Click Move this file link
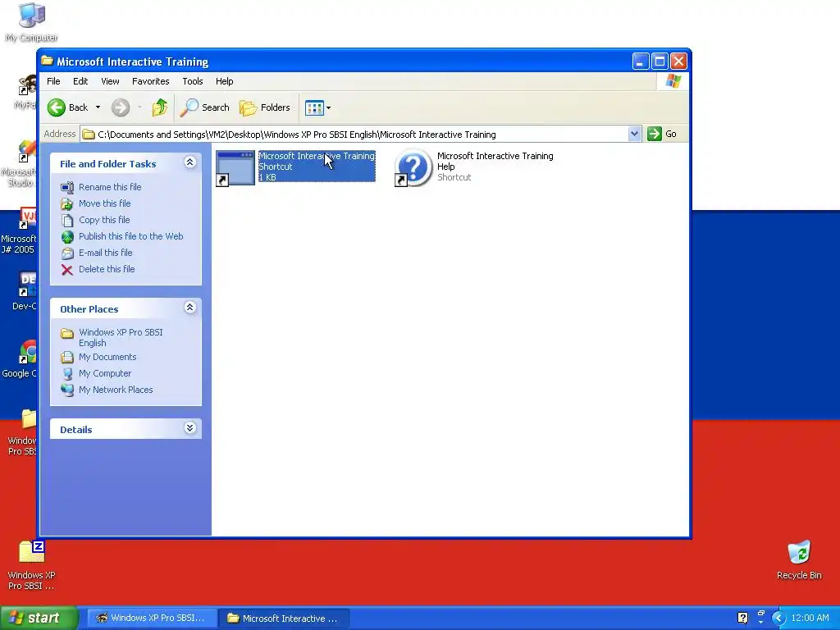This screenshot has height=630, width=840. click(x=104, y=203)
